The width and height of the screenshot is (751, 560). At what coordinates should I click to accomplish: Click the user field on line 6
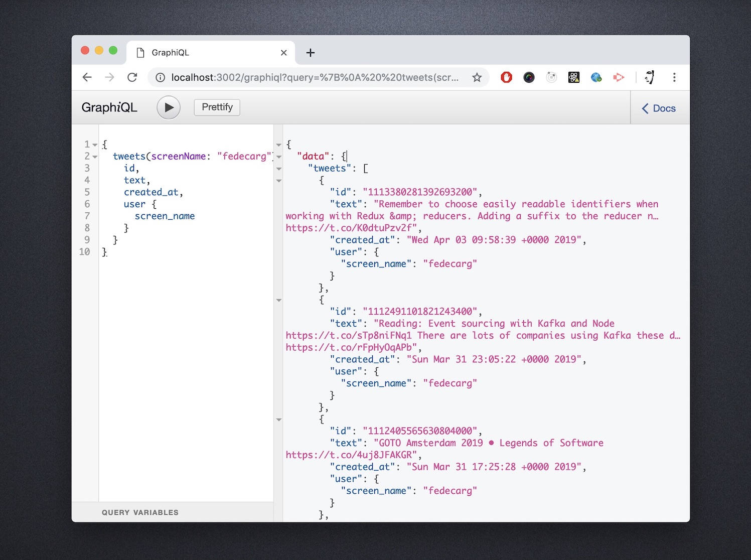134,204
